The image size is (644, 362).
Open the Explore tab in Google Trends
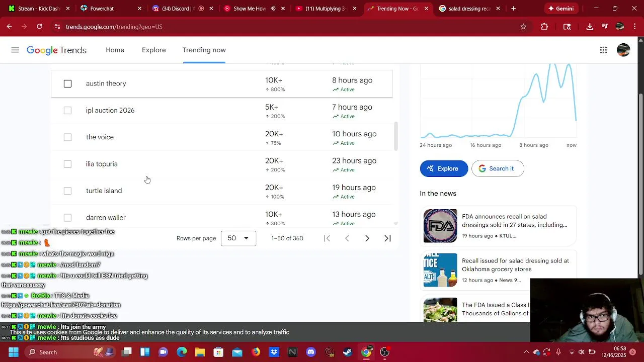coord(154,50)
